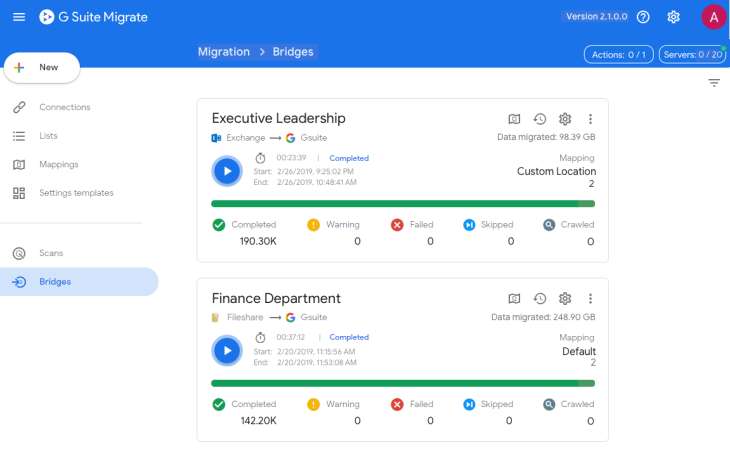Open the hamburger main menu
Image resolution: width=730 pixels, height=473 pixels.
(x=19, y=17)
